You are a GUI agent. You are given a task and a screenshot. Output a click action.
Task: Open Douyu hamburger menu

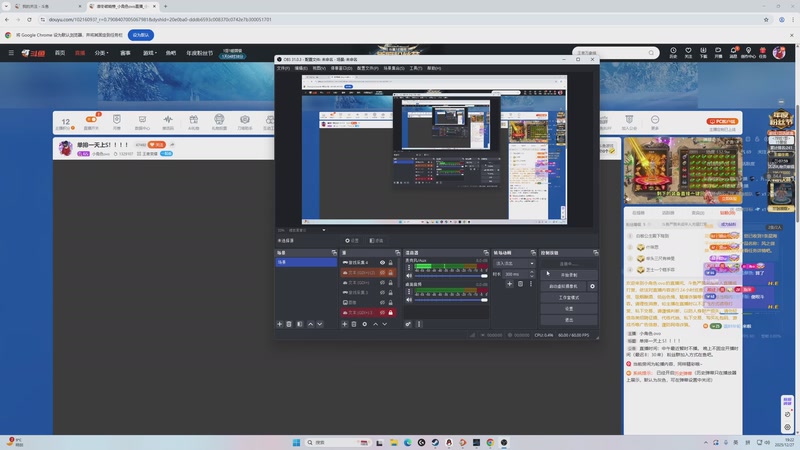click(11, 53)
